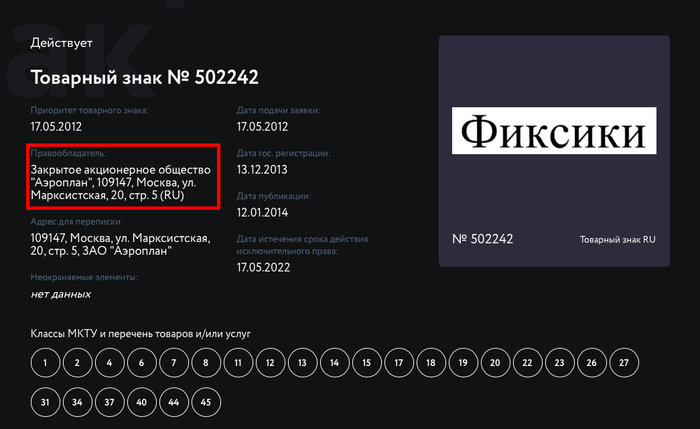The image size is (700, 429).
Task: Click the Действует status text
Action: 62,43
